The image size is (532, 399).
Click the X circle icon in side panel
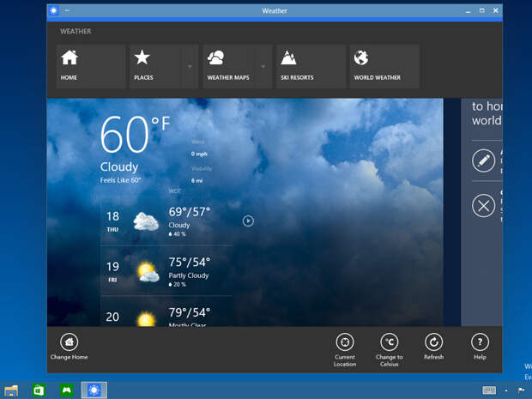coord(483,206)
